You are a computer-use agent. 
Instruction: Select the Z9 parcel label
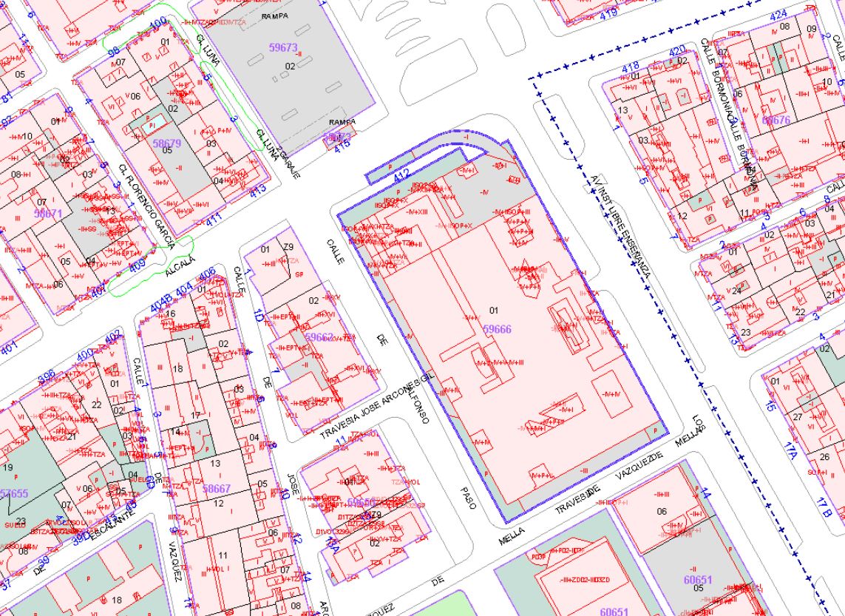click(288, 246)
